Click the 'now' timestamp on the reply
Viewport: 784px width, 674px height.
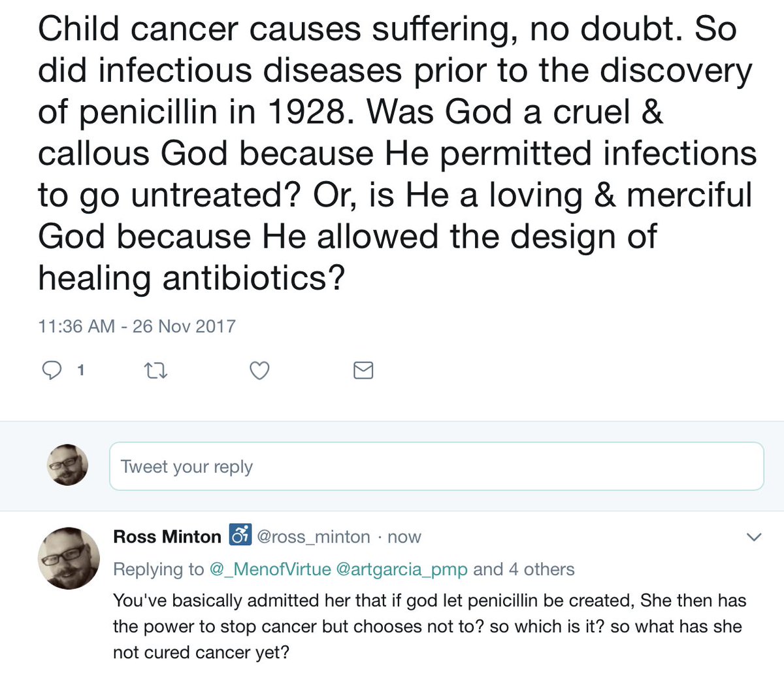point(404,537)
